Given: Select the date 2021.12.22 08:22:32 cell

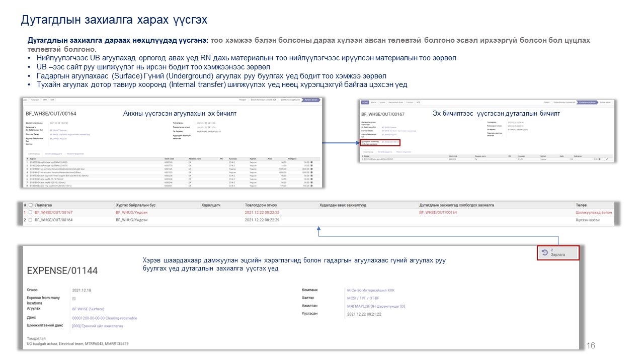Looking at the screenshot, I should (262, 213).
